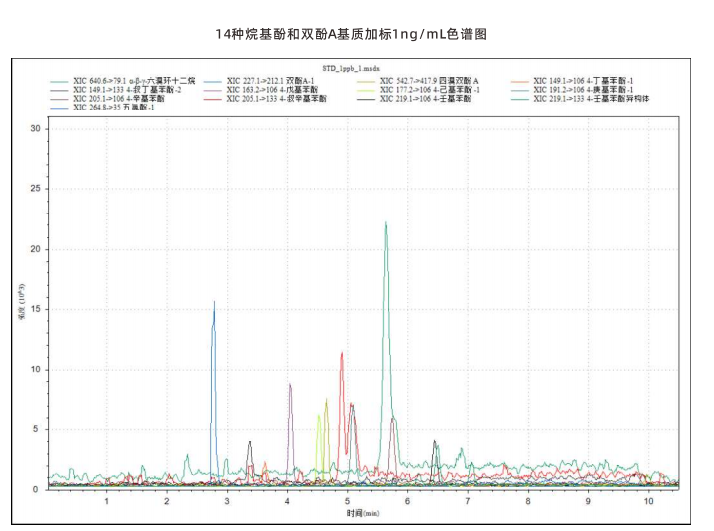This screenshot has height=531, width=714.
Task: Click the y-axis tick label 15
Action: pyautogui.click(x=36, y=309)
